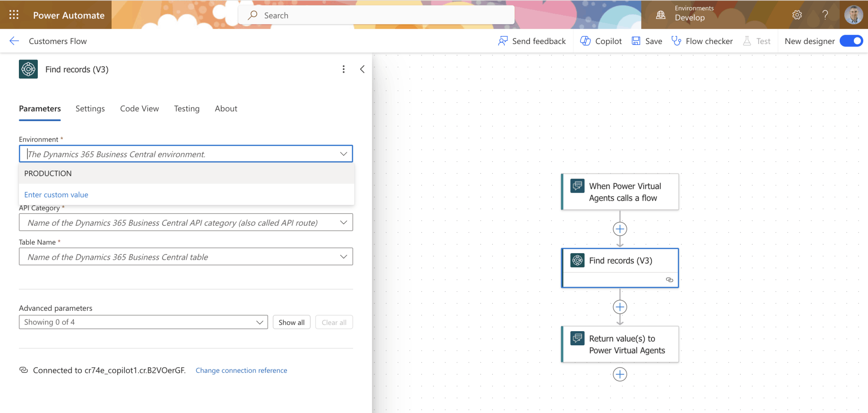Click the Save disk icon
Image resolution: width=868 pixels, height=413 pixels.
coord(636,41)
